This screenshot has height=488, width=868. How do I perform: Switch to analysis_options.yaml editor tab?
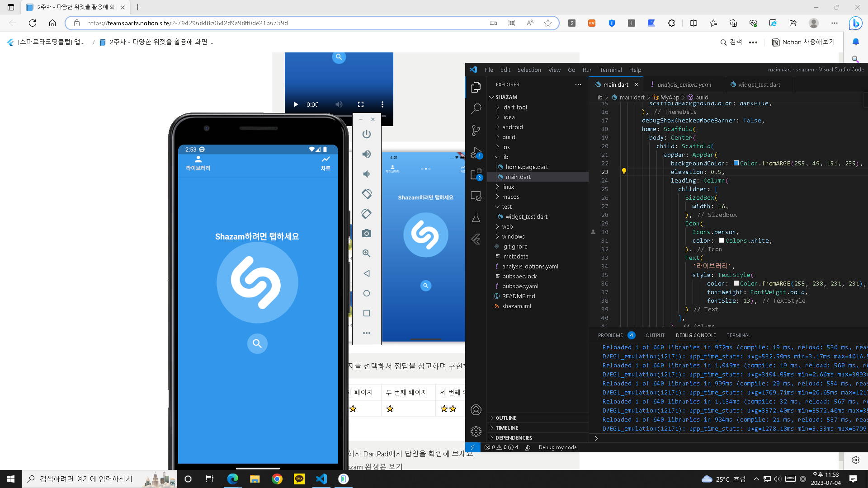(x=684, y=84)
